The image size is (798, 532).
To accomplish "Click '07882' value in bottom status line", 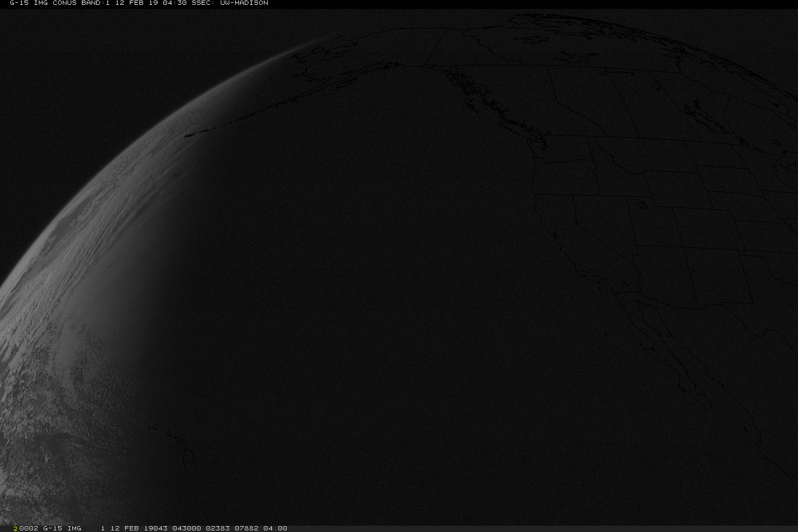I will [246, 528].
